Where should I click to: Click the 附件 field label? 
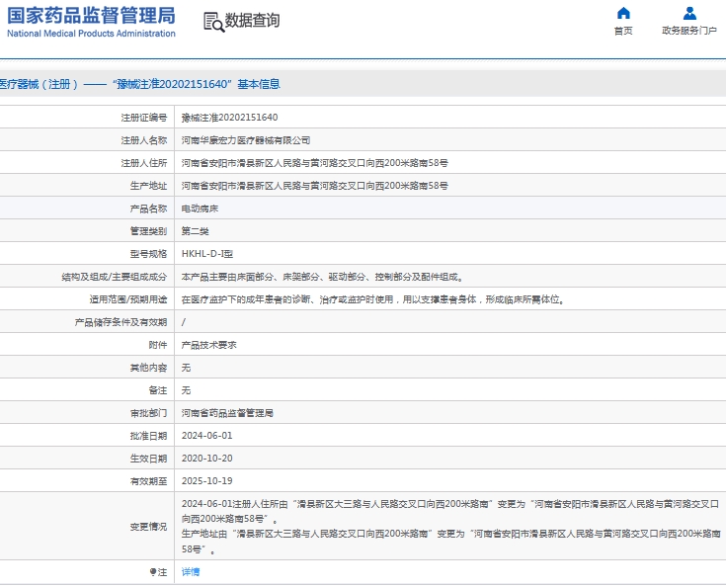(158, 345)
